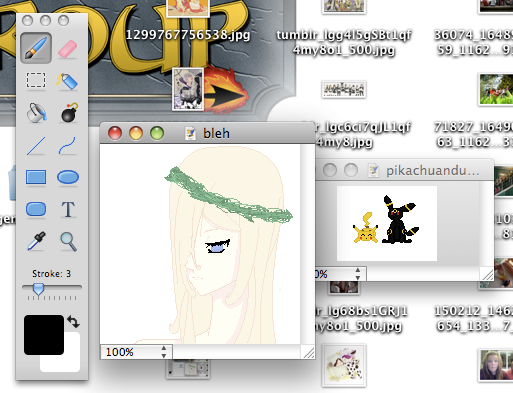Select the Bomb tool
Viewport: 513px width, 393px height.
point(69,112)
